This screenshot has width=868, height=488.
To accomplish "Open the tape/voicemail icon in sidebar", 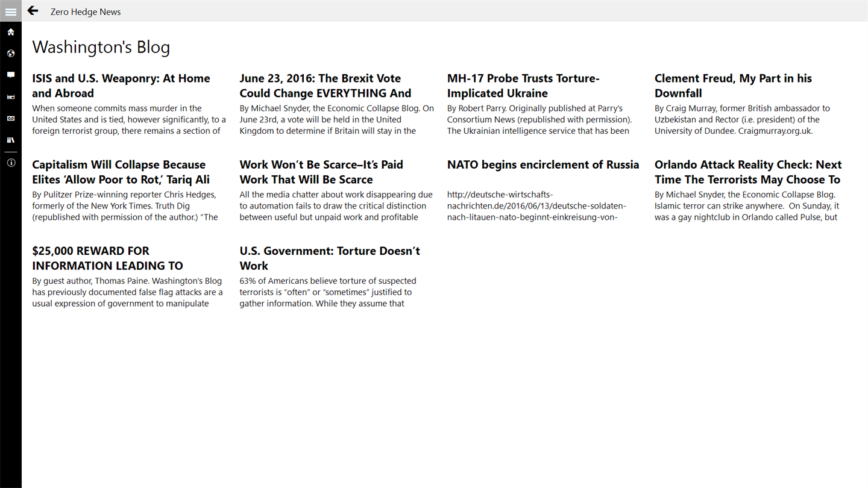I will tap(11, 119).
